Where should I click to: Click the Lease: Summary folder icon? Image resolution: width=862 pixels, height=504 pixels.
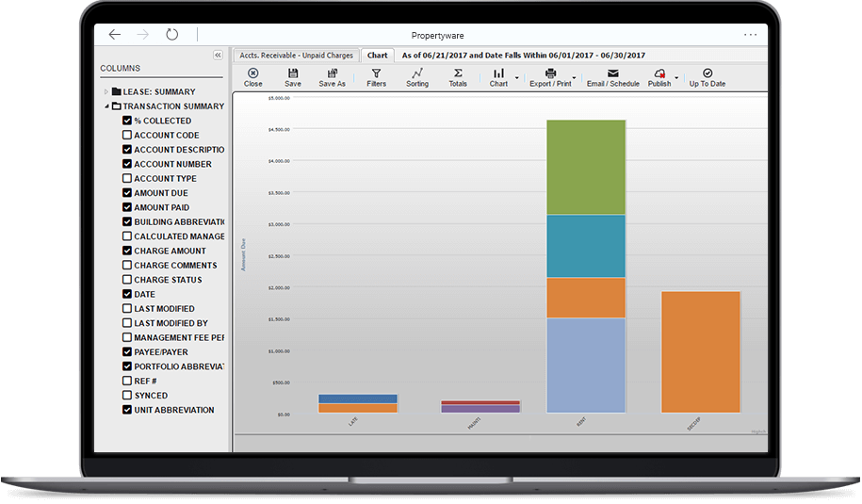(116, 91)
